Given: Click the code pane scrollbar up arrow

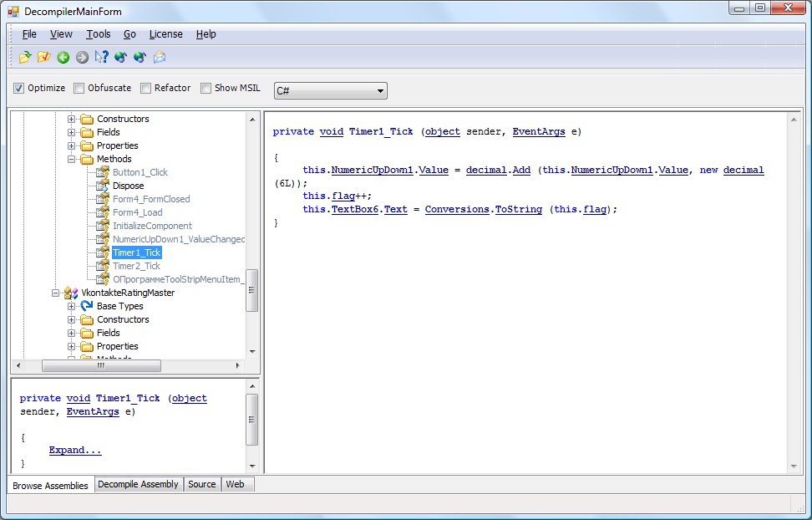Looking at the screenshot, I should tap(794, 120).
